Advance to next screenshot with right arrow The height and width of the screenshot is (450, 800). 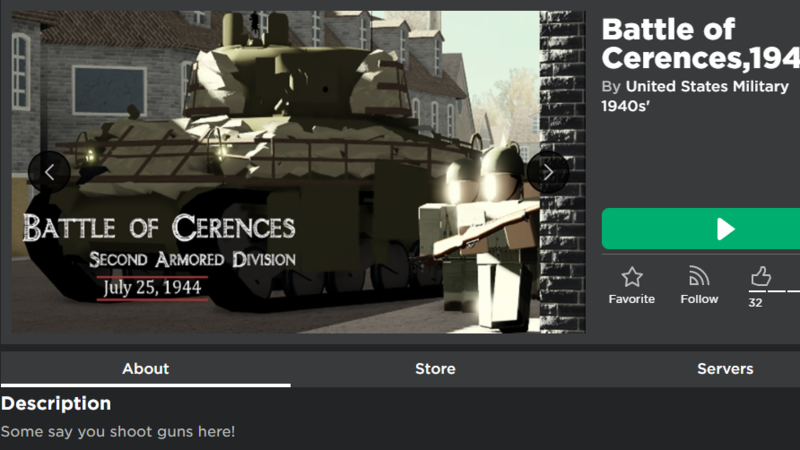[x=548, y=172]
